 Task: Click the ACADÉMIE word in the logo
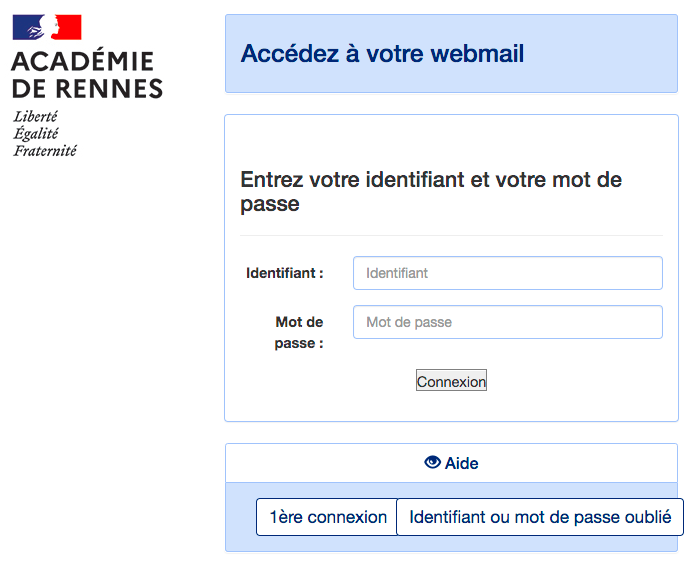[82, 60]
